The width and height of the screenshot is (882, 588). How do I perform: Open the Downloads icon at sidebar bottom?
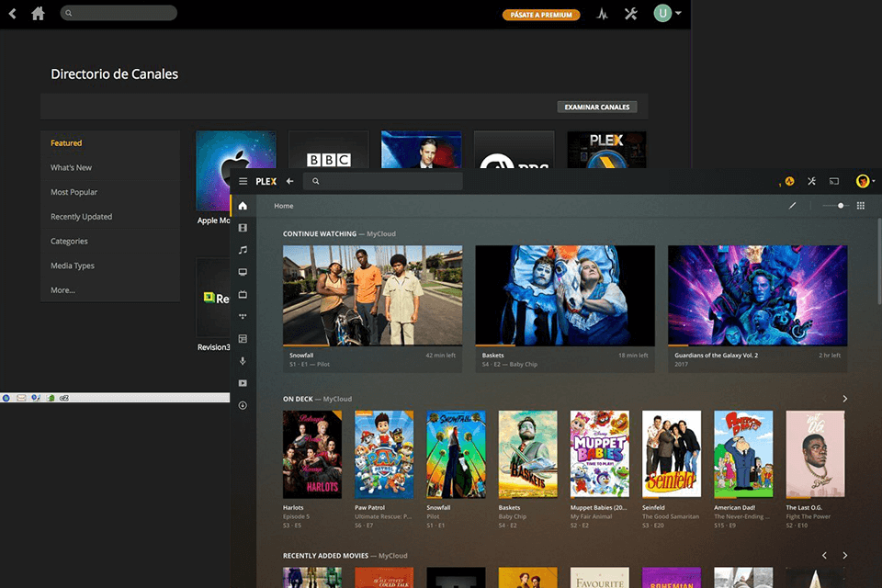(x=242, y=405)
